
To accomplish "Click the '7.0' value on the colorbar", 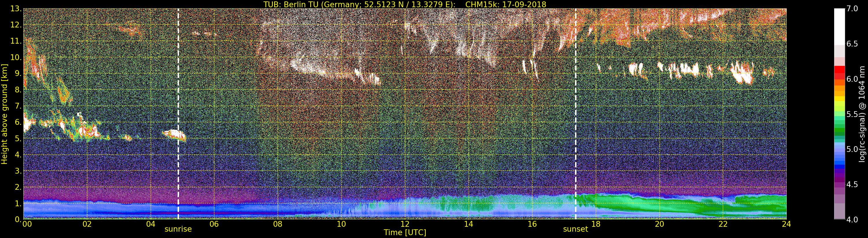I will [852, 9].
